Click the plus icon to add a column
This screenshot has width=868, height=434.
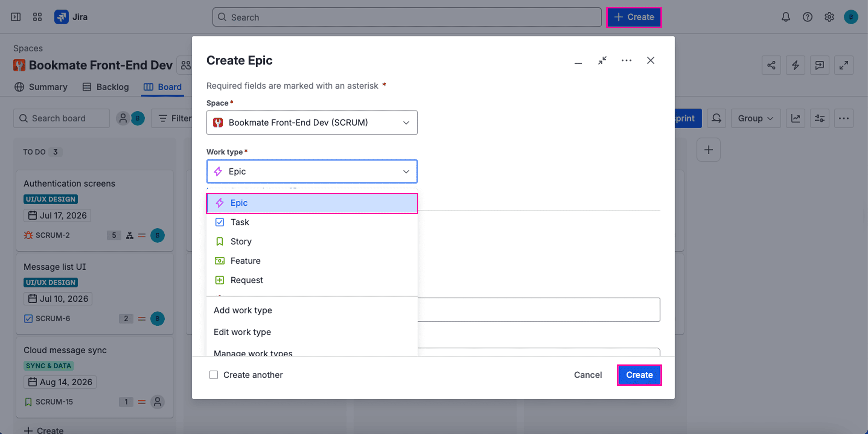pyautogui.click(x=709, y=150)
